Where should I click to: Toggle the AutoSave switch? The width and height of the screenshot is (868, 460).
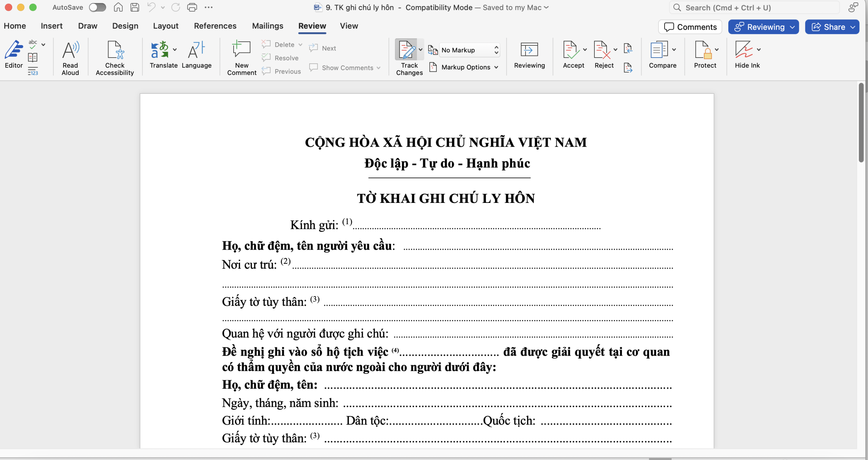(x=97, y=7)
